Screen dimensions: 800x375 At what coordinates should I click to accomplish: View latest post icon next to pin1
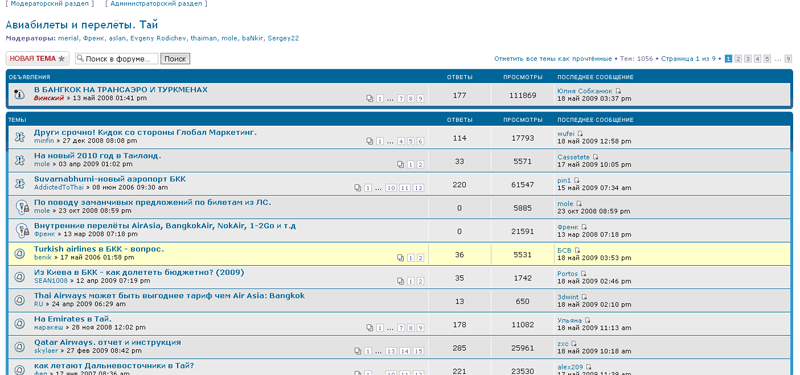tap(577, 181)
